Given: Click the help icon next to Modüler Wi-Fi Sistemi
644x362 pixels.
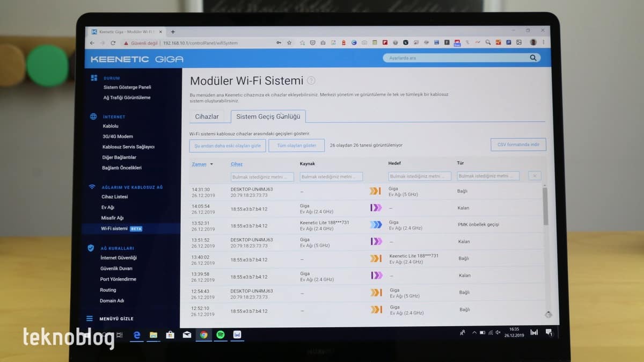Looking at the screenshot, I should click(x=311, y=81).
